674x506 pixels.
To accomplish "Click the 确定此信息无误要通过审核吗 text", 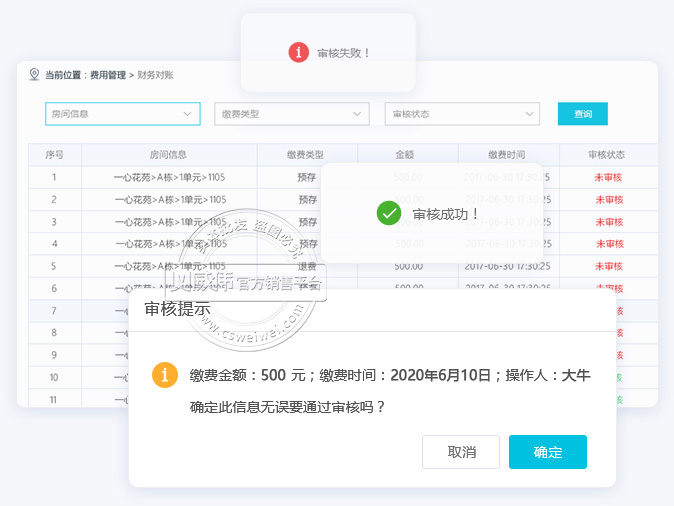I will click(287, 407).
